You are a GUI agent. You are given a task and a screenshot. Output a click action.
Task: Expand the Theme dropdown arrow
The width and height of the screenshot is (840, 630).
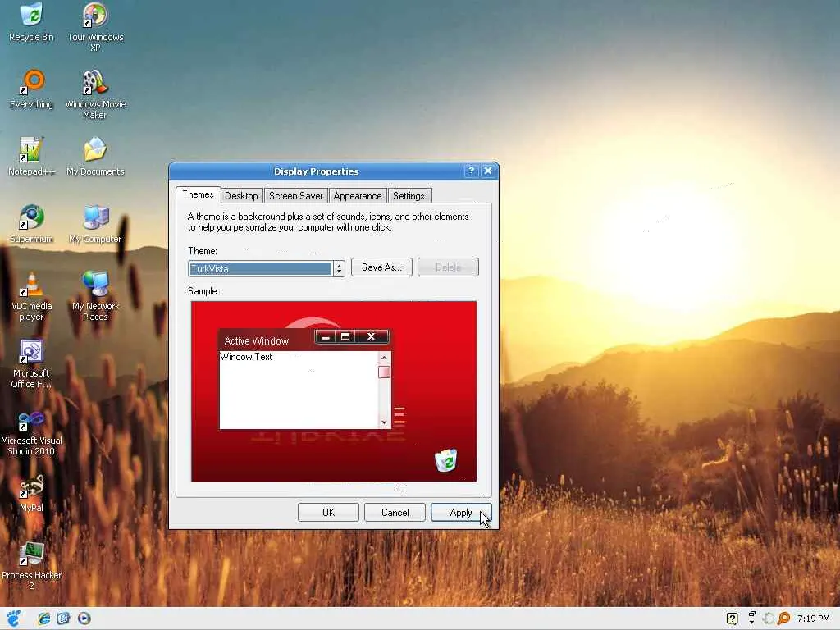click(339, 268)
